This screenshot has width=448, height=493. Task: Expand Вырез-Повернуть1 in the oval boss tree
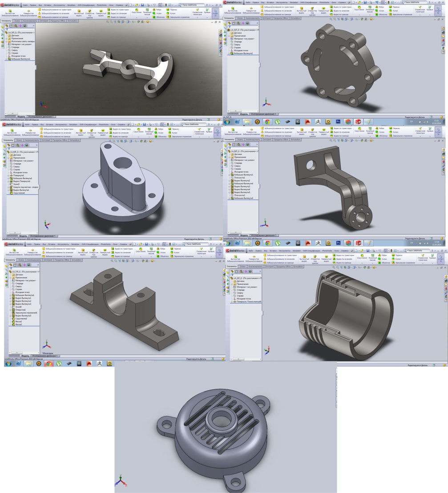click(8, 182)
